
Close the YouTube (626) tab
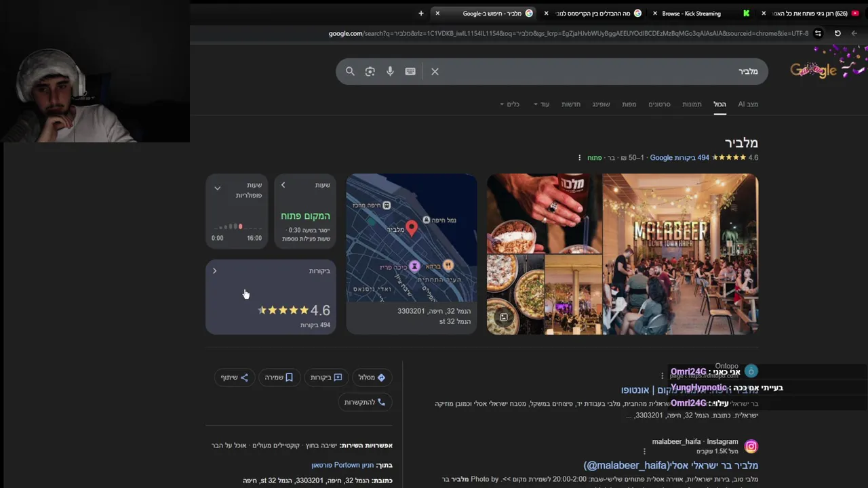[x=764, y=13]
